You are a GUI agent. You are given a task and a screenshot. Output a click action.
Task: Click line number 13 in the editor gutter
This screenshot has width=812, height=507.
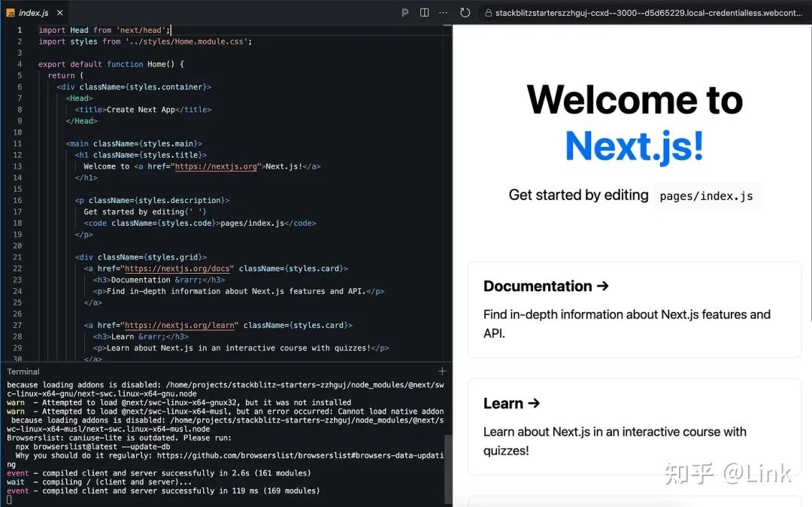(x=19, y=166)
